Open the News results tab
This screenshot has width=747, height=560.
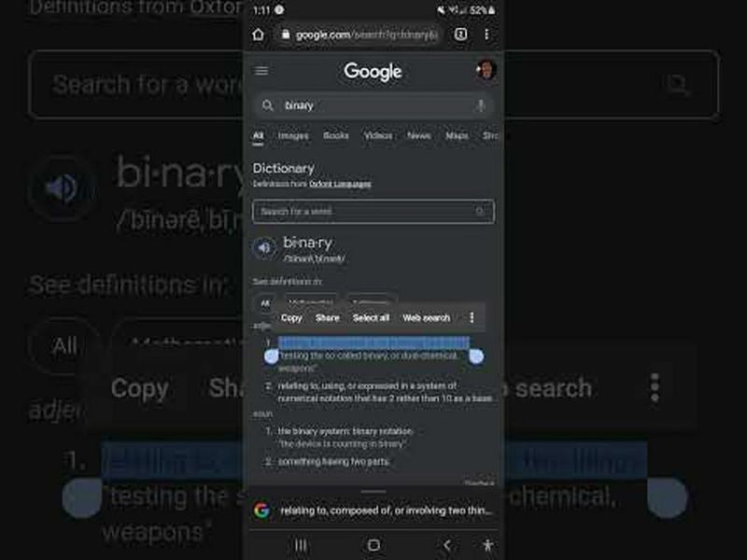[x=418, y=135]
